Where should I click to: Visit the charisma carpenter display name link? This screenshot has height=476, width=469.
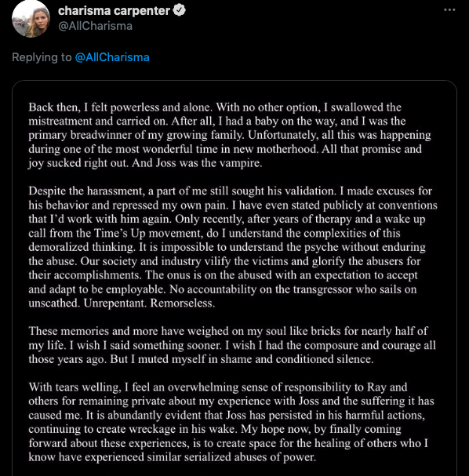114,11
